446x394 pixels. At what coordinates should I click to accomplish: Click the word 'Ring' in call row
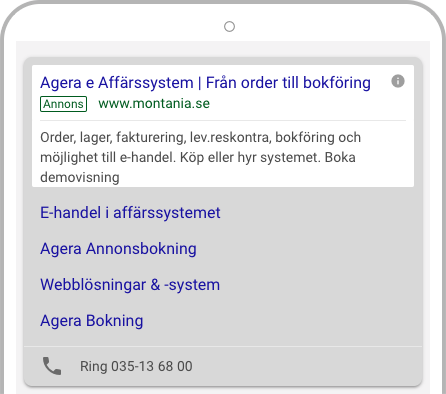pos(94,367)
